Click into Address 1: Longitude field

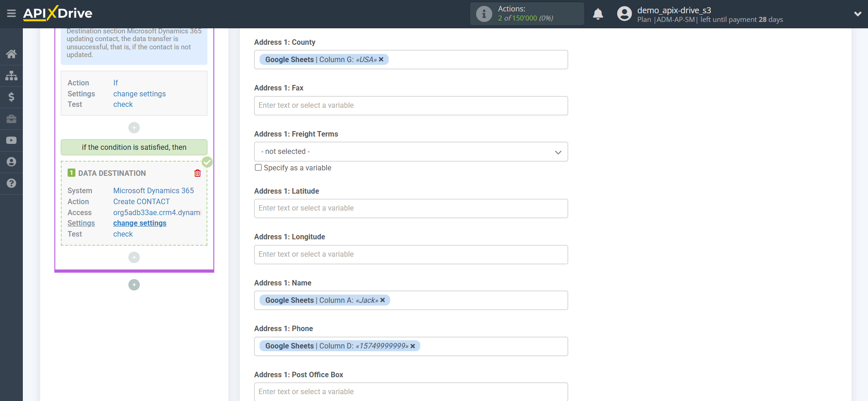pos(411,254)
